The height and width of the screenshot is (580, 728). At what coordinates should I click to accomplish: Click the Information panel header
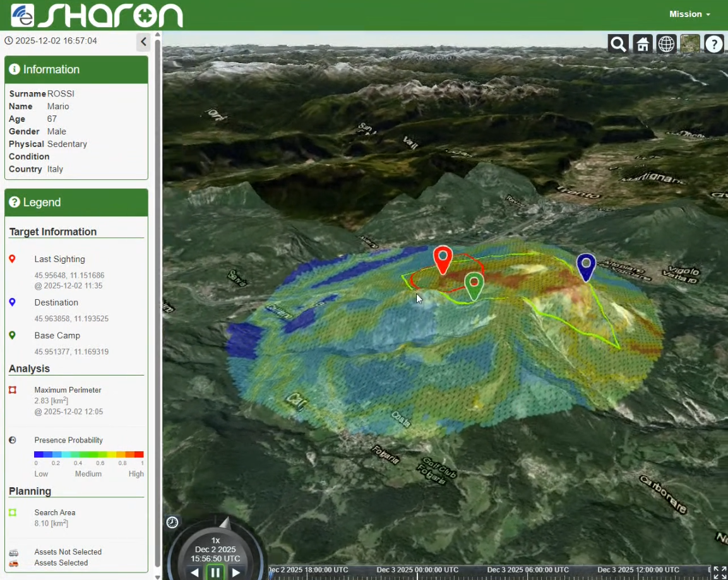coord(76,69)
